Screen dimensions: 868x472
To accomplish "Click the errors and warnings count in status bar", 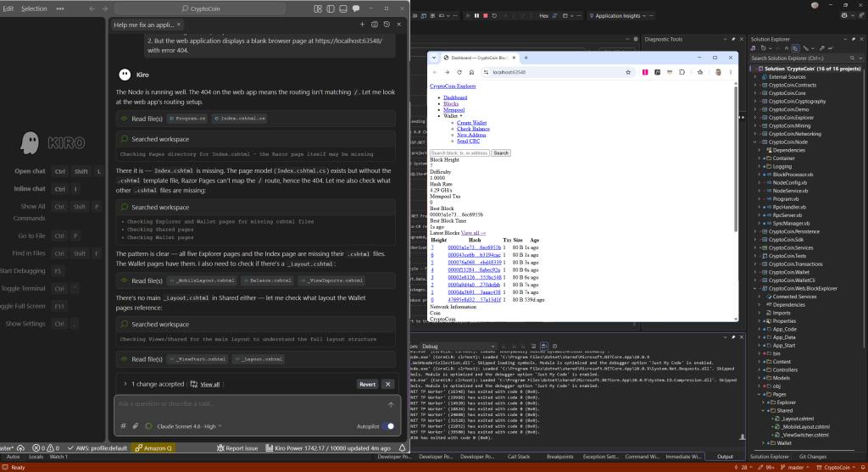I will click(46, 448).
